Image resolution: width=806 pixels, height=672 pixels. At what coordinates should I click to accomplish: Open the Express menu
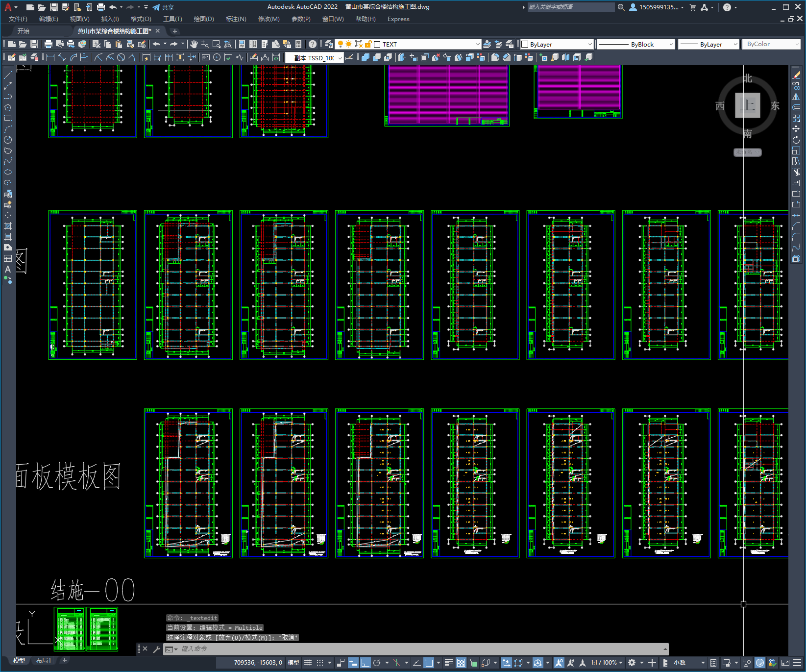398,19
